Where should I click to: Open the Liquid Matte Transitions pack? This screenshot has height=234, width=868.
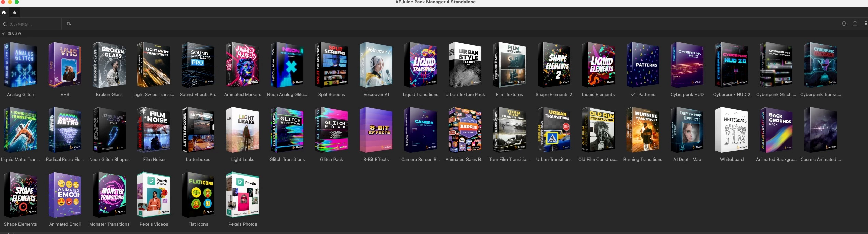click(21, 130)
